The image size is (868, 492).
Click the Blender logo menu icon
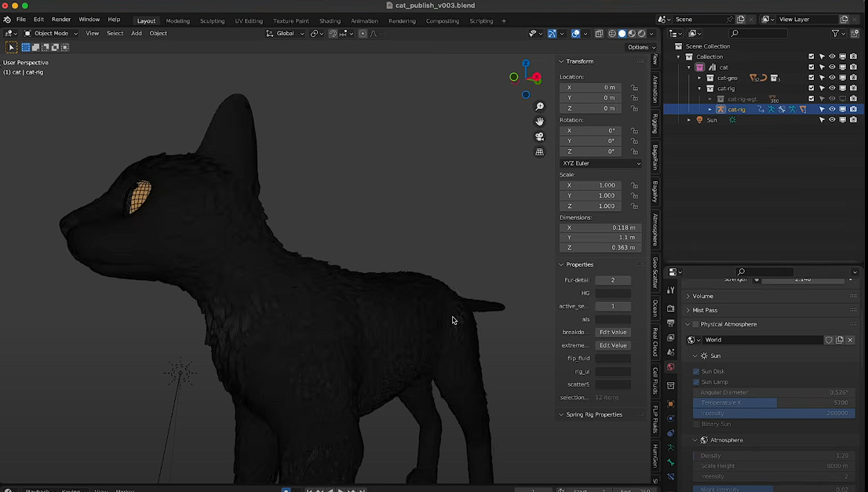(7, 20)
